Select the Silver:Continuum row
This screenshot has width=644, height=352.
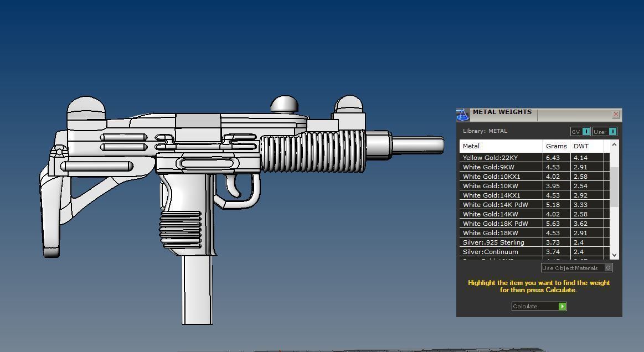534,252
